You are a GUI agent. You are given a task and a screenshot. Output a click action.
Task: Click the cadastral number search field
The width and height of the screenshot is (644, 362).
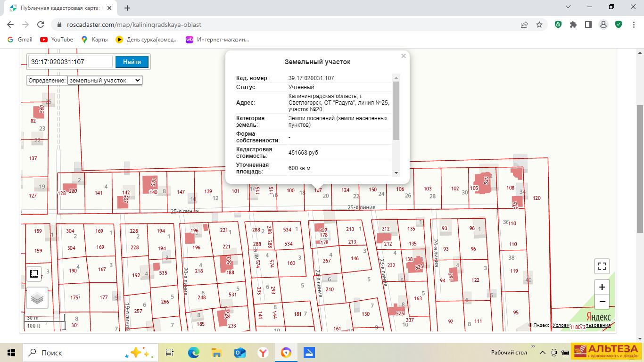click(70, 62)
